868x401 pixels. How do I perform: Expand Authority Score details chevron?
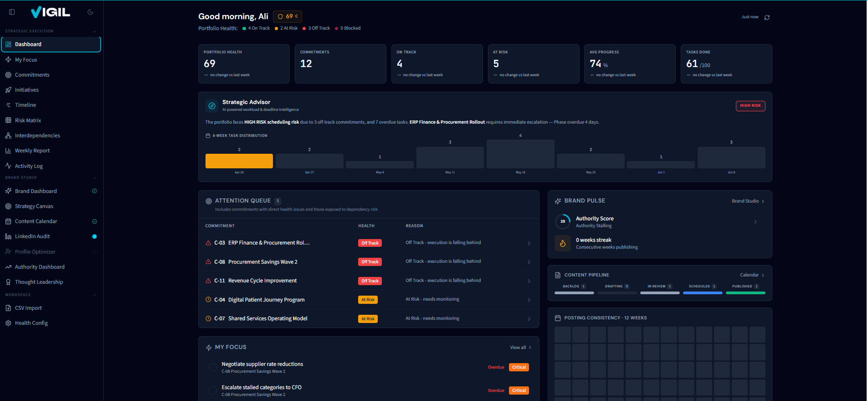pyautogui.click(x=755, y=222)
